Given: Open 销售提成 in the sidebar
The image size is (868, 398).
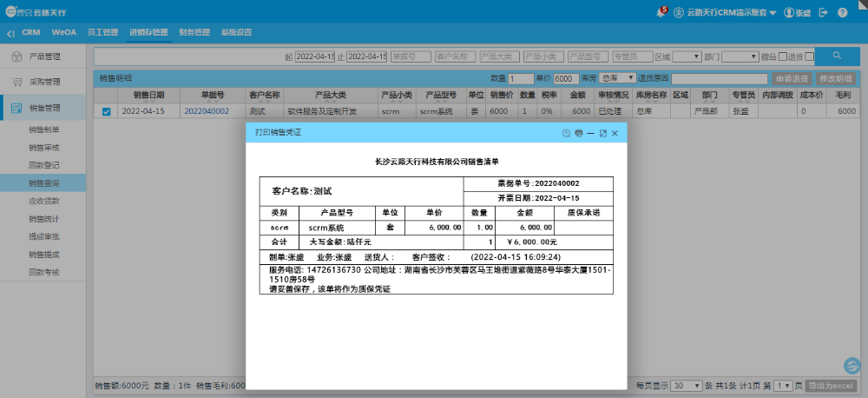Looking at the screenshot, I should click(x=43, y=255).
